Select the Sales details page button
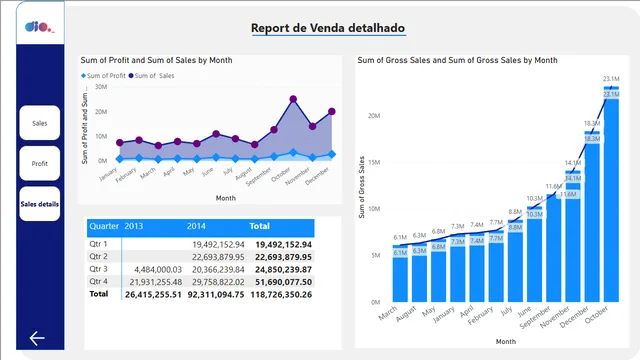 point(40,204)
